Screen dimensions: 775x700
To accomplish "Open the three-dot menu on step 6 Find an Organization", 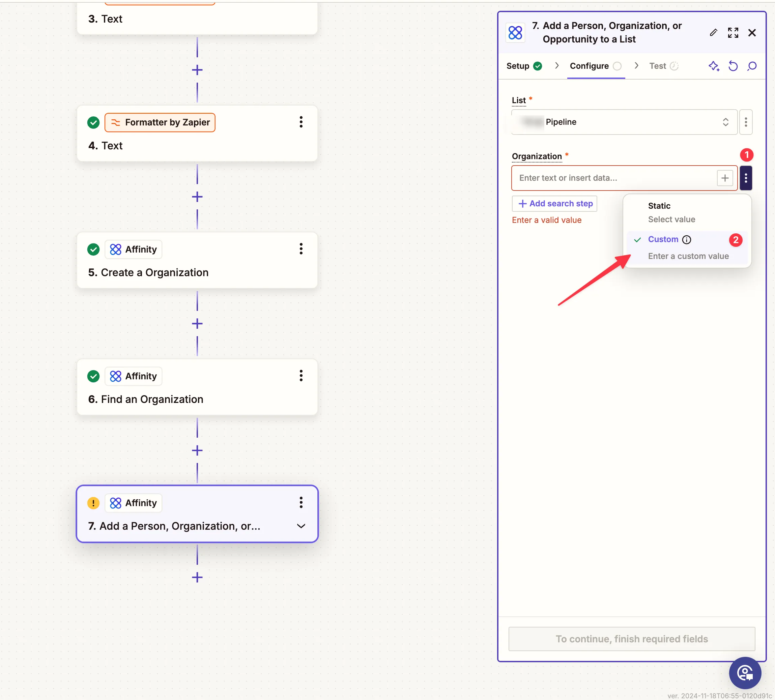I will coord(301,376).
